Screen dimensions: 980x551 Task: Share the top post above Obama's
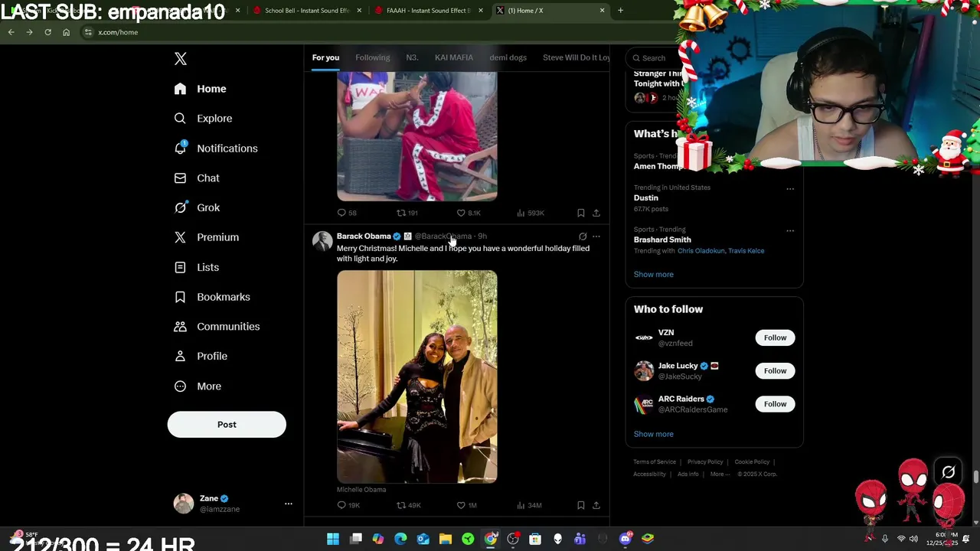tap(596, 213)
